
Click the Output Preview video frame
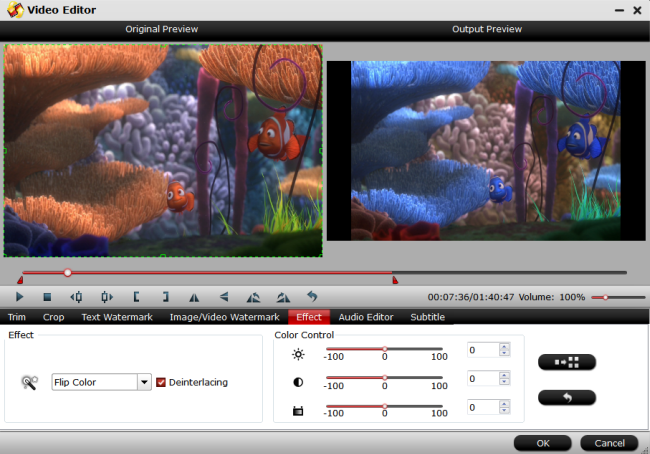tap(486, 151)
